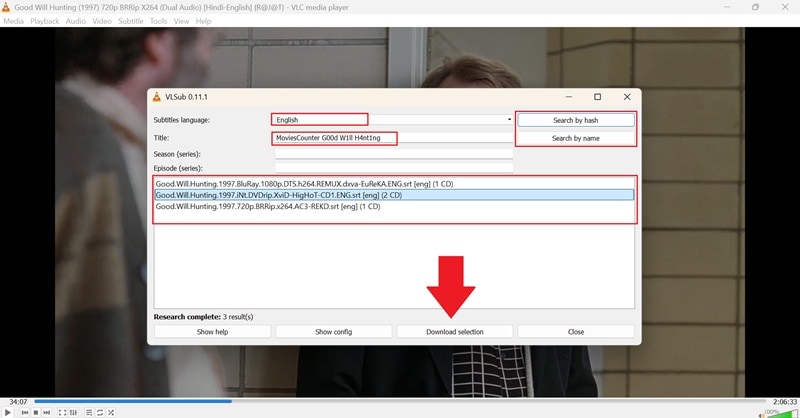Close the VLSub dialog with X
This screenshot has height=418, width=800.
pyautogui.click(x=627, y=96)
